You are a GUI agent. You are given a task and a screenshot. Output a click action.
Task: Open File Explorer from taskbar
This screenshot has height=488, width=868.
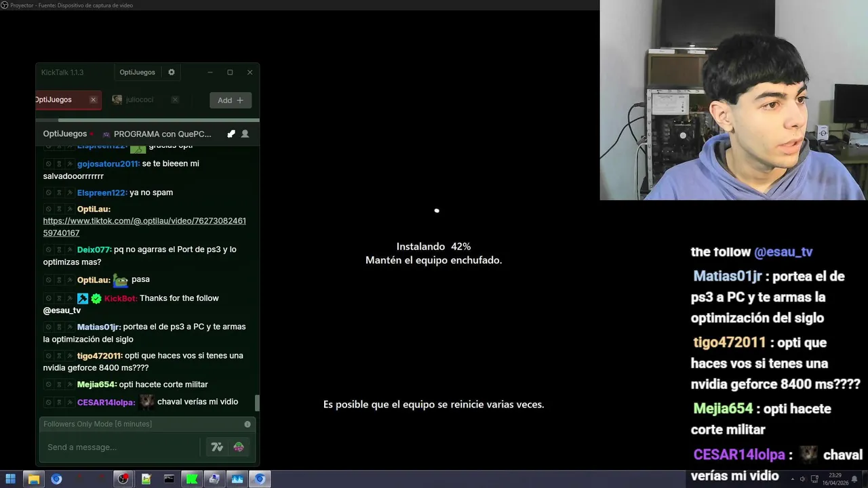33,479
